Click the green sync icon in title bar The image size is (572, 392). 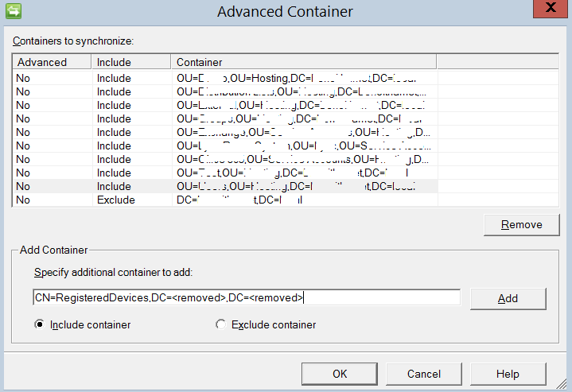(x=13, y=11)
